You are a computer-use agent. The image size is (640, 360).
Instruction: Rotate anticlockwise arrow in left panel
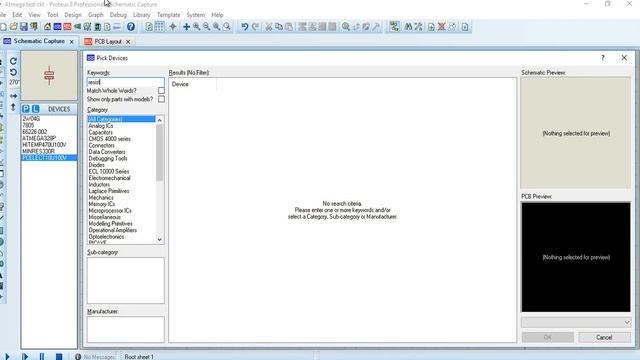13,72
